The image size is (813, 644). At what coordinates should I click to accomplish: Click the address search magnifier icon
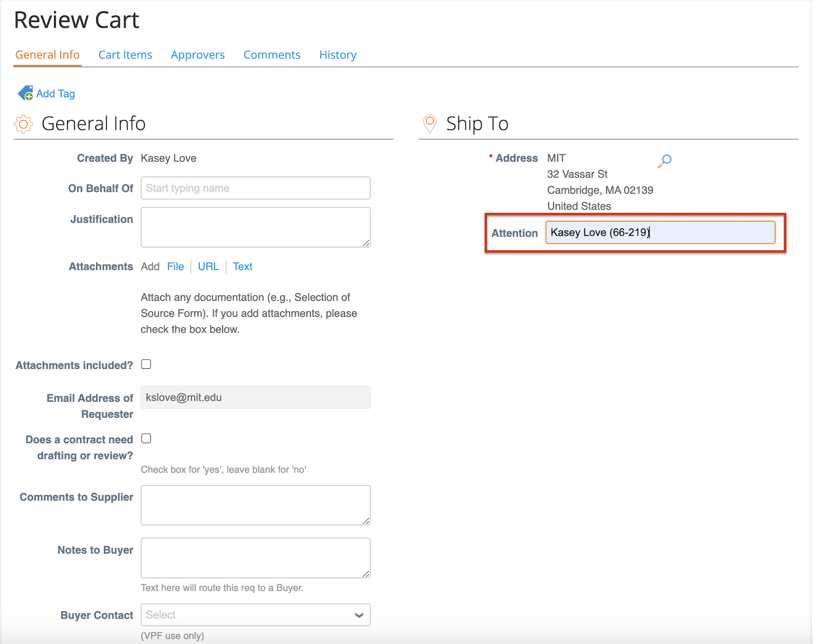[x=665, y=161]
